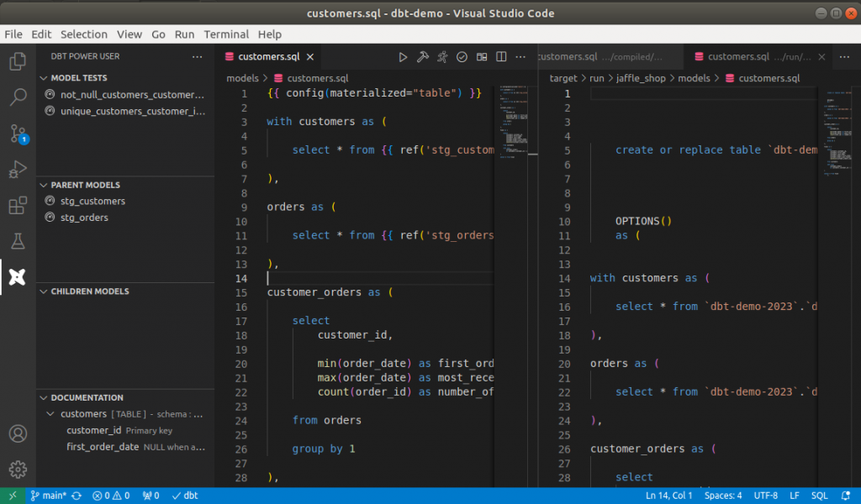Open the Selection menu

click(x=84, y=34)
